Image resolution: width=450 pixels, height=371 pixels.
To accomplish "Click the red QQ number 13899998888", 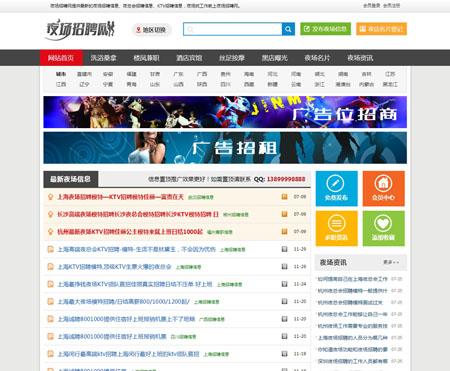I will pyautogui.click(x=286, y=179).
